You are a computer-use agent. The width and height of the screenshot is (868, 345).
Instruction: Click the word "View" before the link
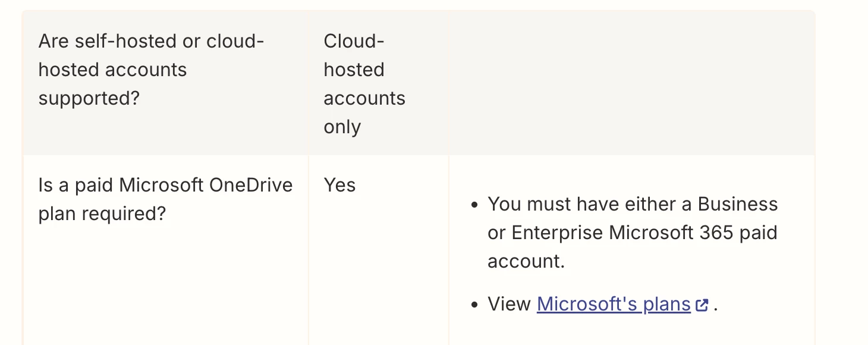pos(509,304)
